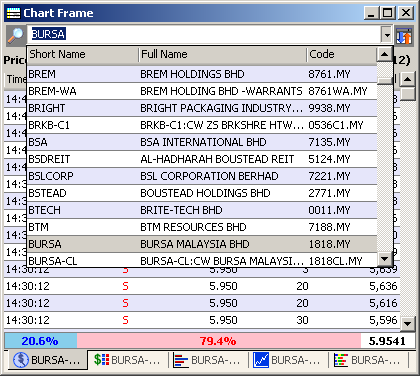The image size is (420, 376).
Task: Click the trades table scroll down arrow
Action: pyautogui.click(x=407, y=323)
